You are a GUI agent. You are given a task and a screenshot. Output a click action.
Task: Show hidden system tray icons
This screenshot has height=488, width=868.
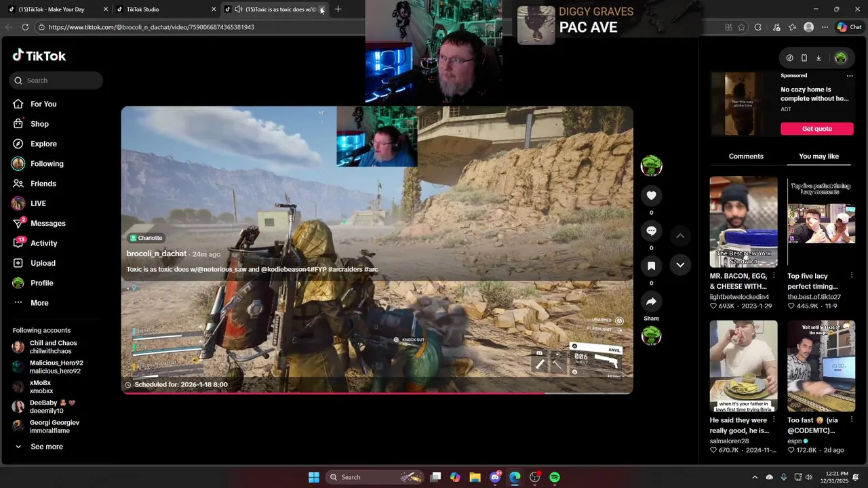pyautogui.click(x=754, y=477)
